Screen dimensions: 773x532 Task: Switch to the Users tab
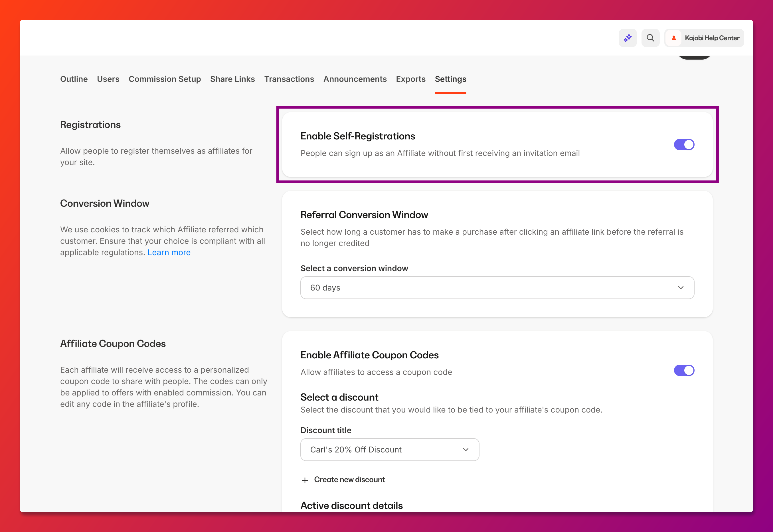(x=108, y=79)
